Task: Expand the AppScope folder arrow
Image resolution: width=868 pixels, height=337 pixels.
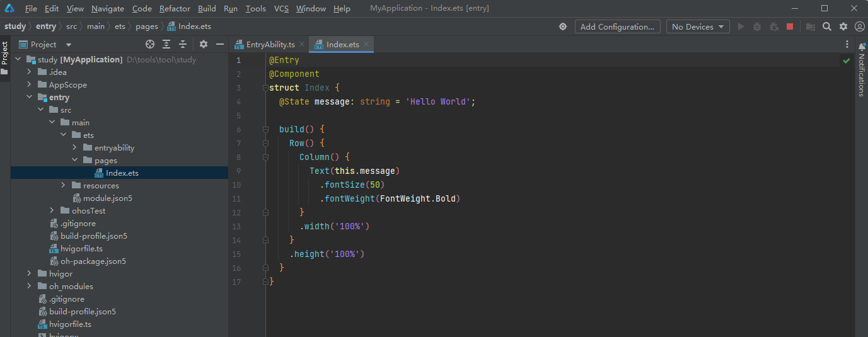Action: [29, 84]
